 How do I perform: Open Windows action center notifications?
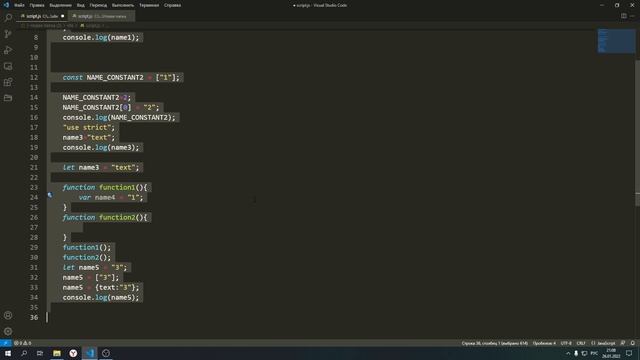click(629, 353)
